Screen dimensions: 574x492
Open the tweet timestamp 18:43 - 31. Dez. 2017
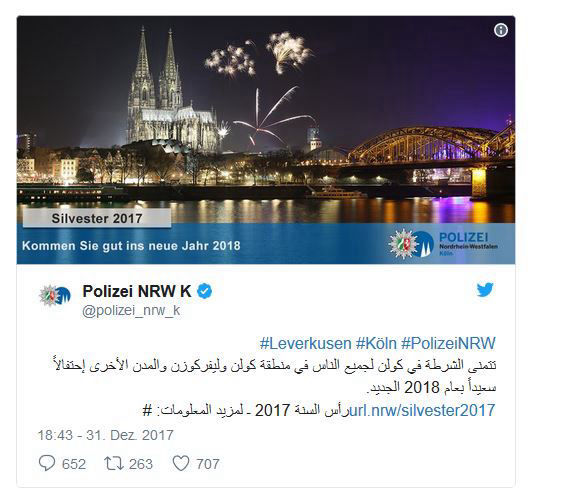coord(105,435)
